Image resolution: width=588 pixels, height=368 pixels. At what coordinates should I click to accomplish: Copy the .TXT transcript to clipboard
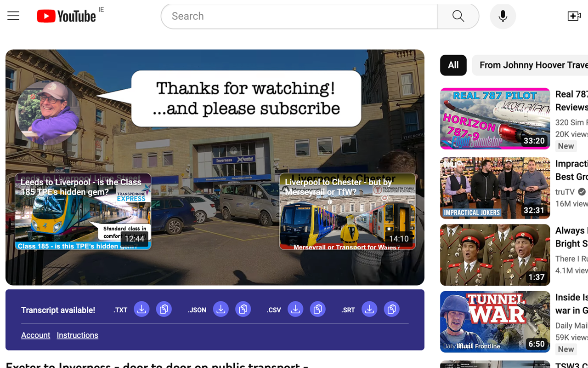click(164, 309)
